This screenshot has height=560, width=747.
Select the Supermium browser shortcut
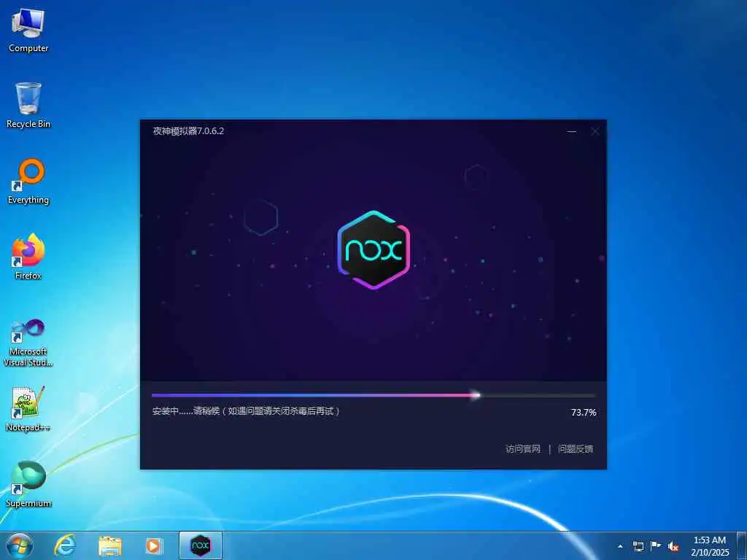pos(28,484)
